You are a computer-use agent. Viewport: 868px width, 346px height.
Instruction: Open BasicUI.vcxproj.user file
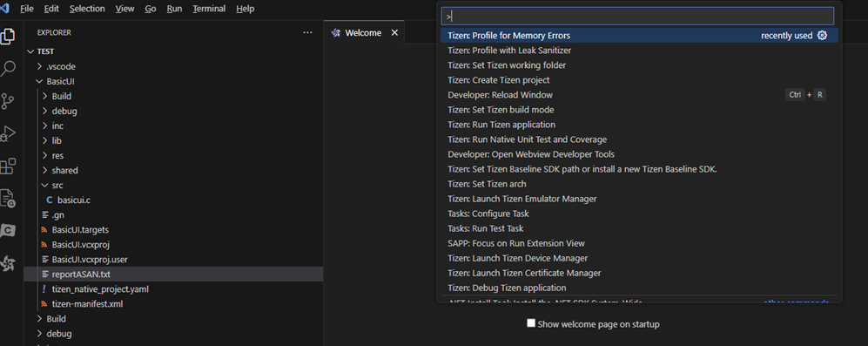point(90,260)
